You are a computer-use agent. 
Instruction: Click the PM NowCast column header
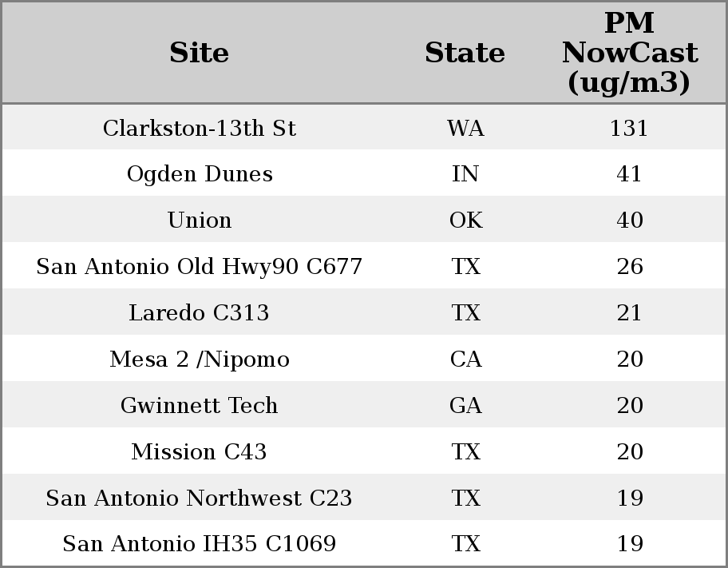[x=629, y=53]
